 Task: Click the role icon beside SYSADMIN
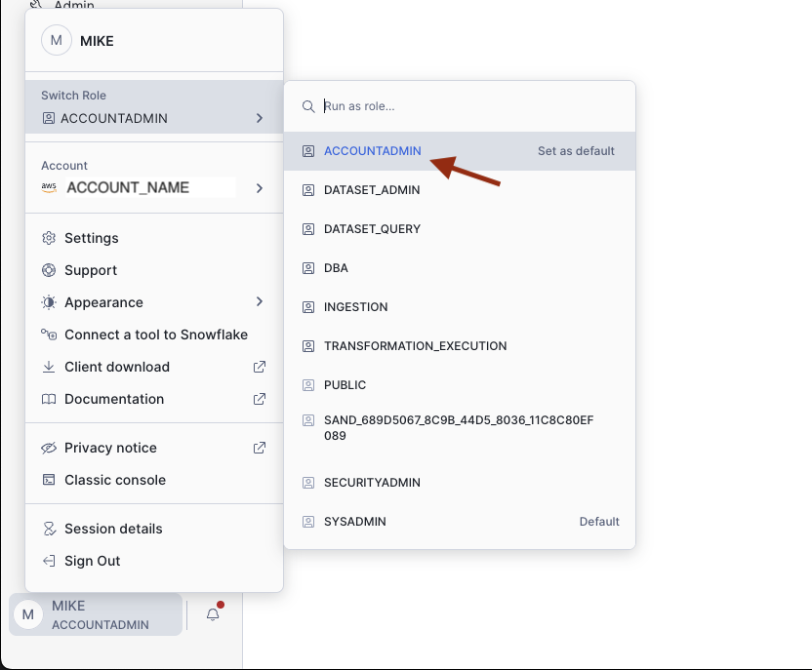point(308,522)
